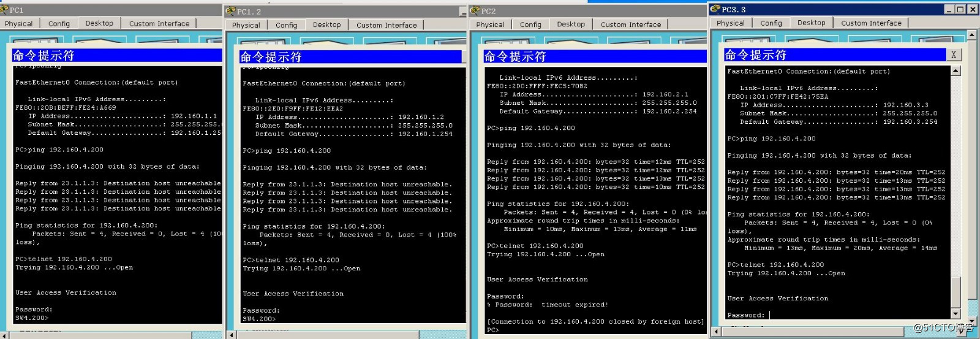Click the outer scroll-up arrow in PC3.3 window
The height and width of the screenshot is (339, 980).
[x=971, y=36]
